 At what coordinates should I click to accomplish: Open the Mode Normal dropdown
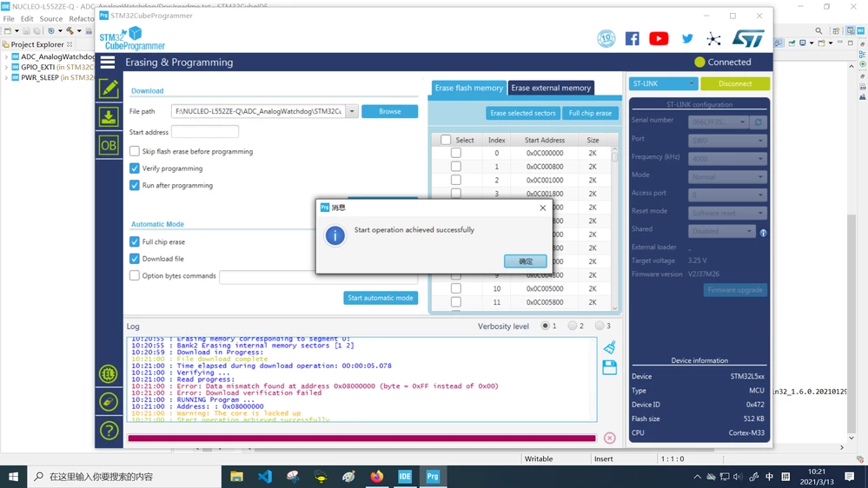tap(727, 177)
